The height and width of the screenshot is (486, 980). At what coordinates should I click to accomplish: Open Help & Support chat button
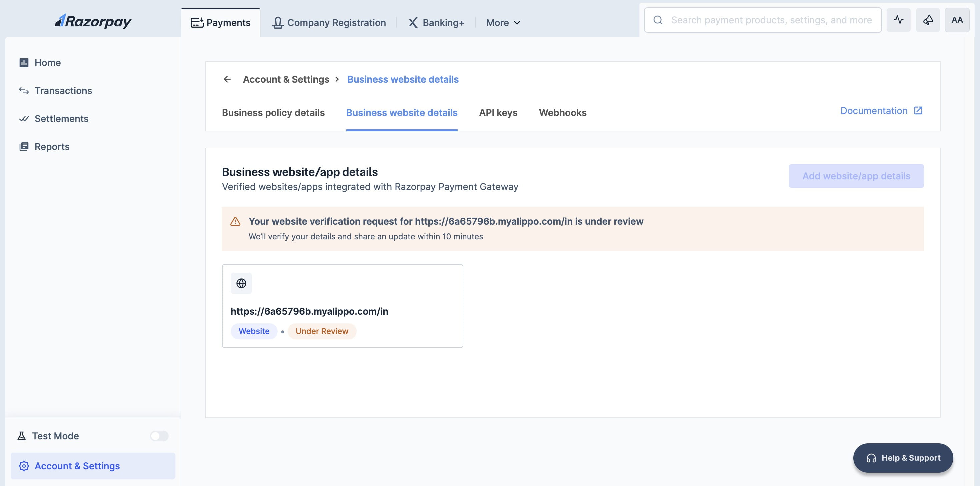click(903, 458)
